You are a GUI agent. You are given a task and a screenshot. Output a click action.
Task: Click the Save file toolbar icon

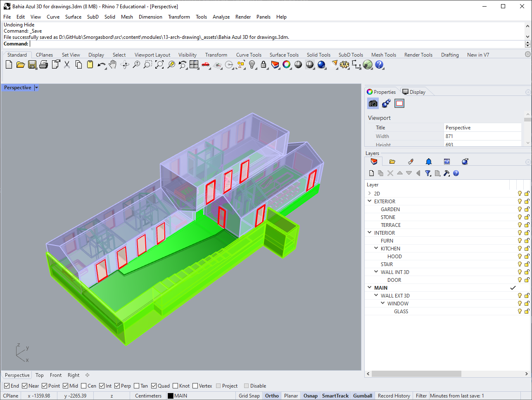coord(32,64)
